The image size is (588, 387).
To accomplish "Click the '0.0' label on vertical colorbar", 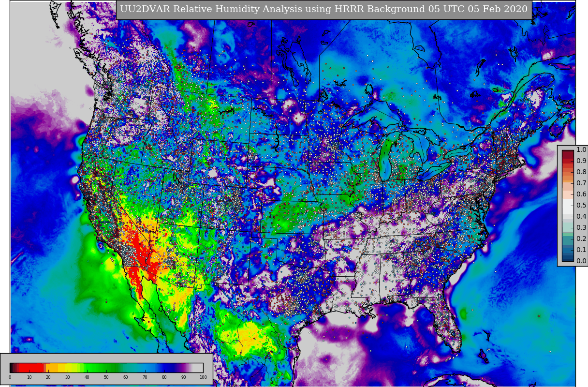I will click(581, 261).
